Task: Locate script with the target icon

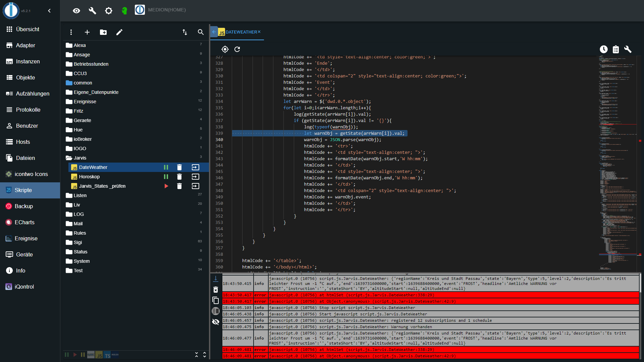Action: [225, 49]
